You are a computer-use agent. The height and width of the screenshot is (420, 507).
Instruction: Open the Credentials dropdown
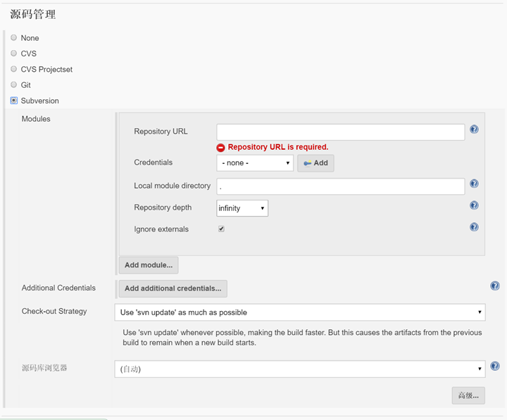pos(255,163)
